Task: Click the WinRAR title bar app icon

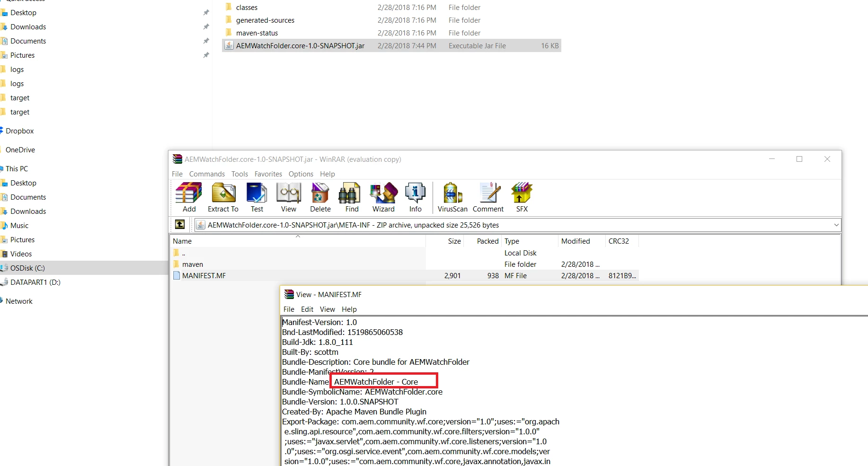Action: click(177, 159)
